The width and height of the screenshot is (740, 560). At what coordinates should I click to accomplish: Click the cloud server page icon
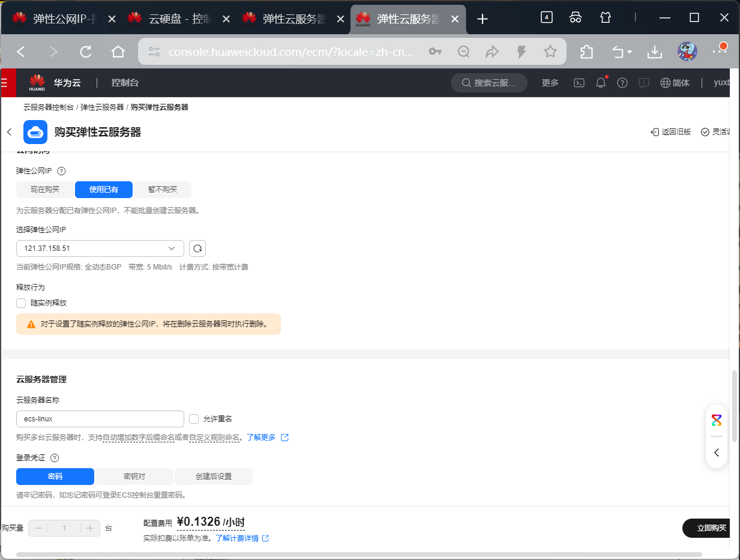coord(35,132)
